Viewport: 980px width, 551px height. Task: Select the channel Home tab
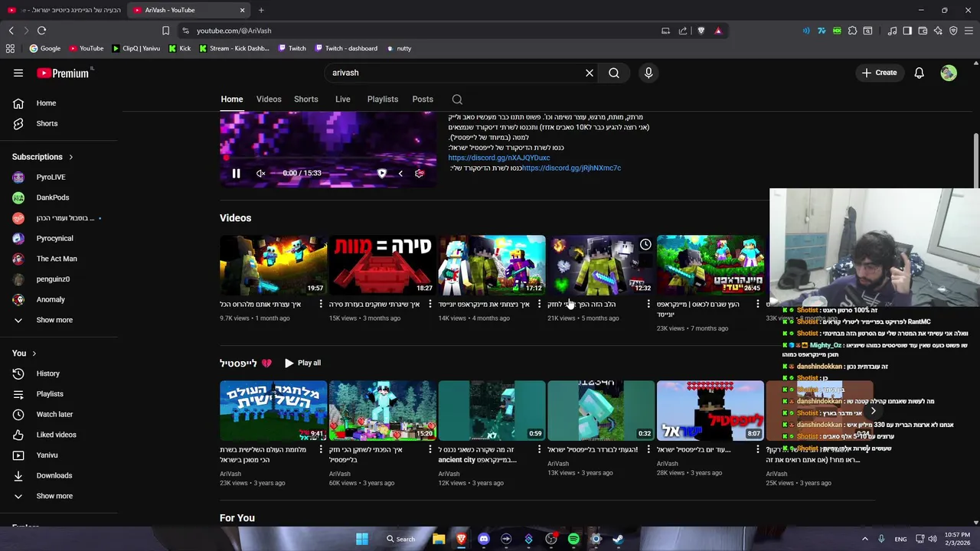(231, 99)
